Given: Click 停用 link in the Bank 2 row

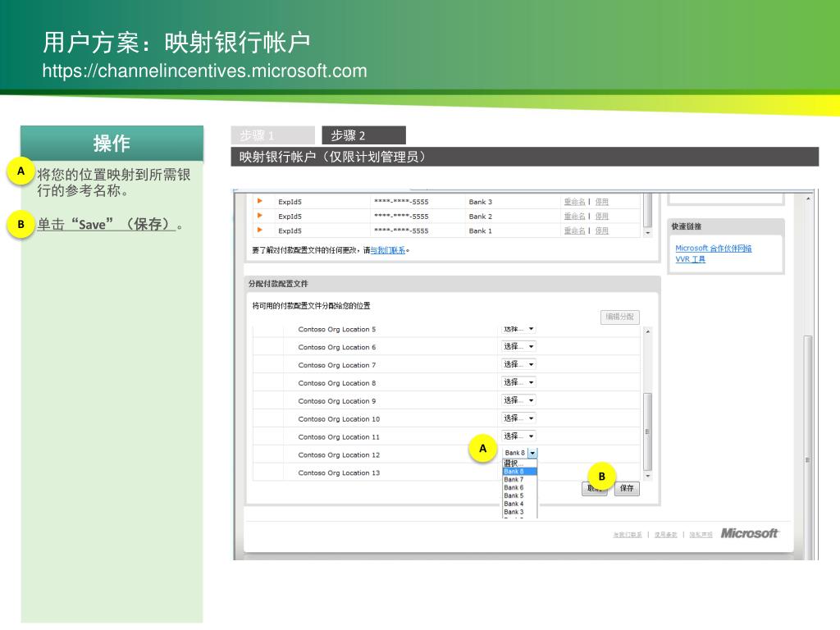Looking at the screenshot, I should 601,217.
